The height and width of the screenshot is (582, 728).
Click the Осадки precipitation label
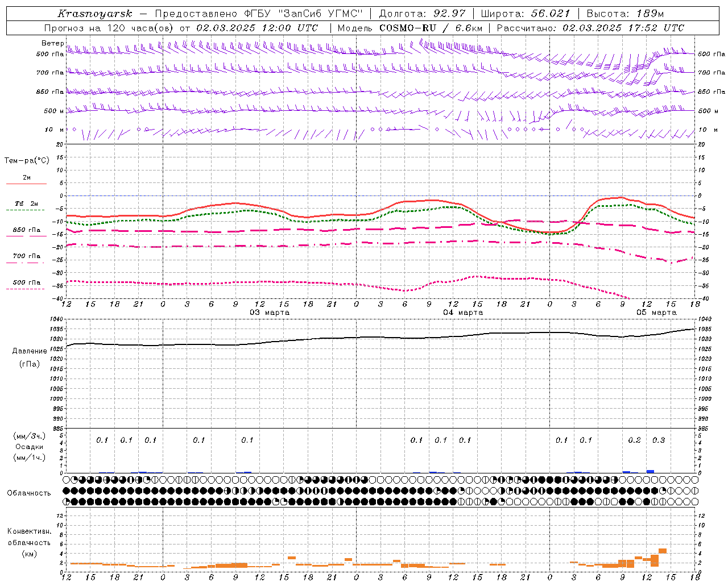click(x=30, y=447)
